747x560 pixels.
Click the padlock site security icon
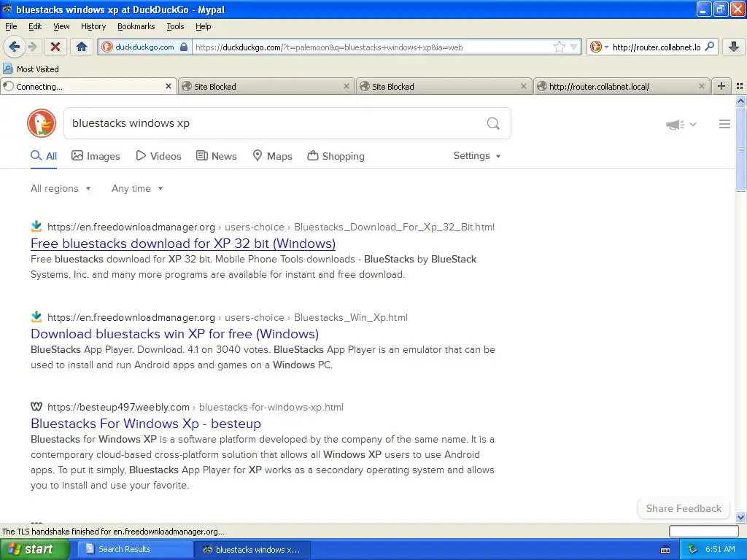(x=184, y=47)
